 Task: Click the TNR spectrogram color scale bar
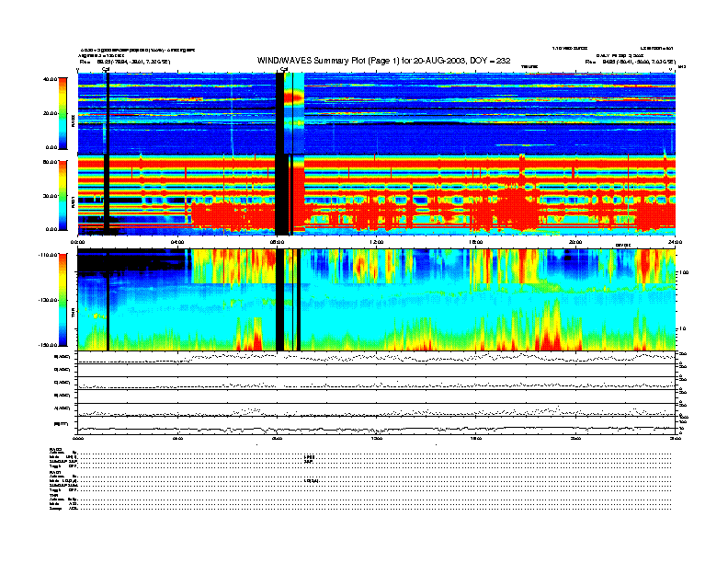[63, 300]
